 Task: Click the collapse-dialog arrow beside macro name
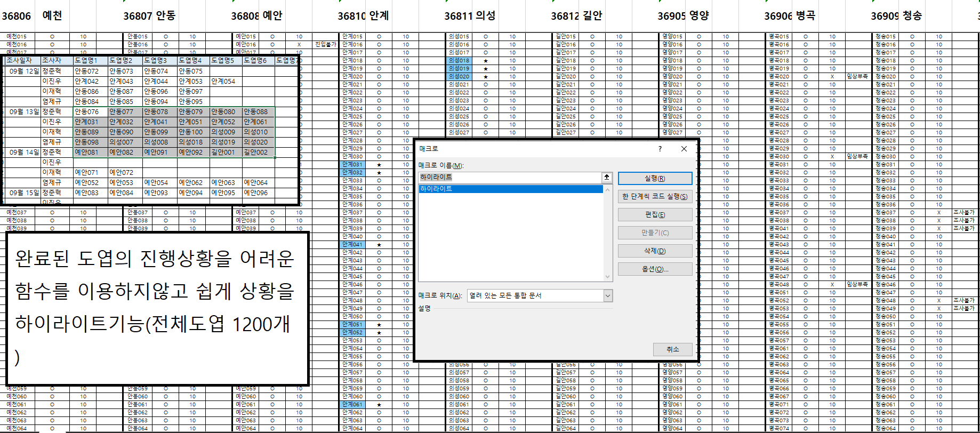607,177
